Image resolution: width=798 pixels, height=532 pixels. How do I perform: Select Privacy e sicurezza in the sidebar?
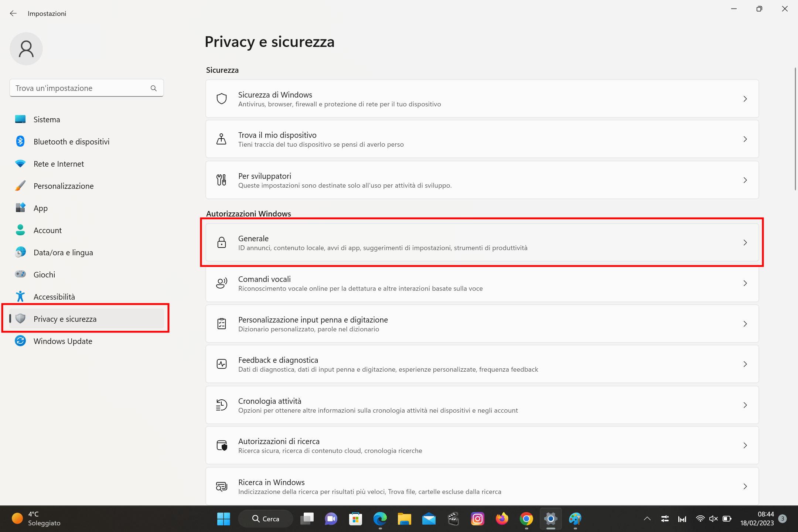click(65, 319)
